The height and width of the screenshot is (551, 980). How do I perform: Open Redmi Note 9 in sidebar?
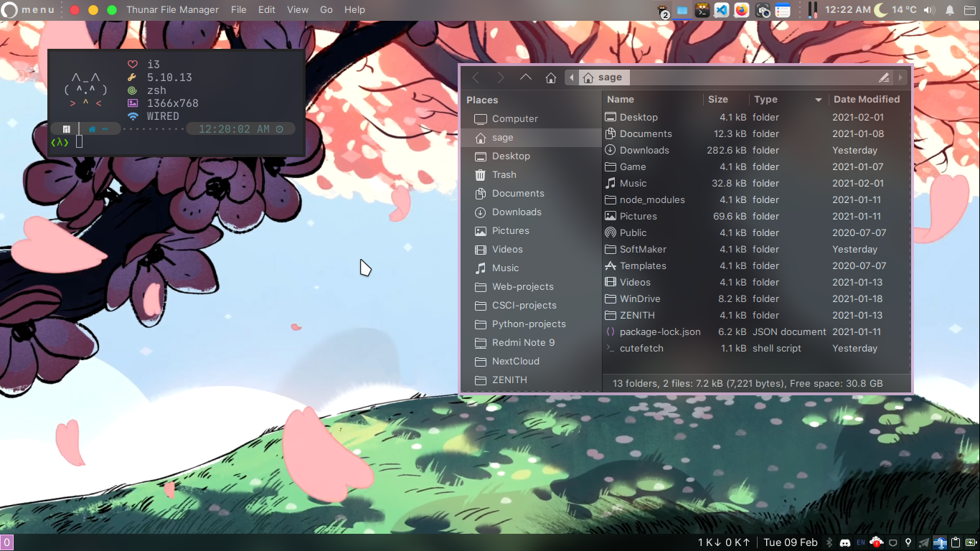click(x=531, y=342)
